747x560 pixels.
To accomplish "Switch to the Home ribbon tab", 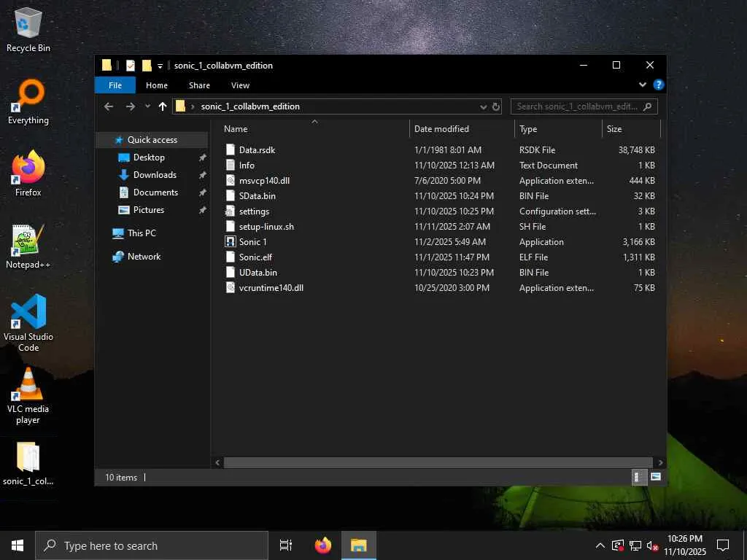I will [157, 85].
